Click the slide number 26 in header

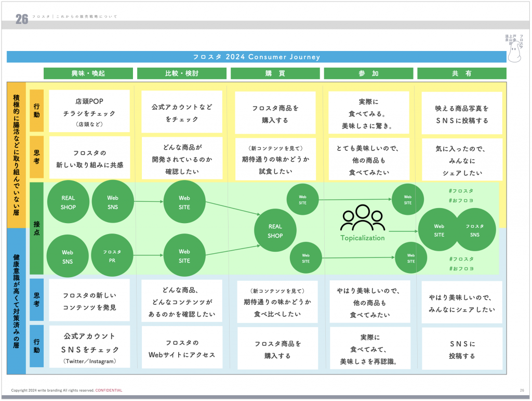click(21, 20)
